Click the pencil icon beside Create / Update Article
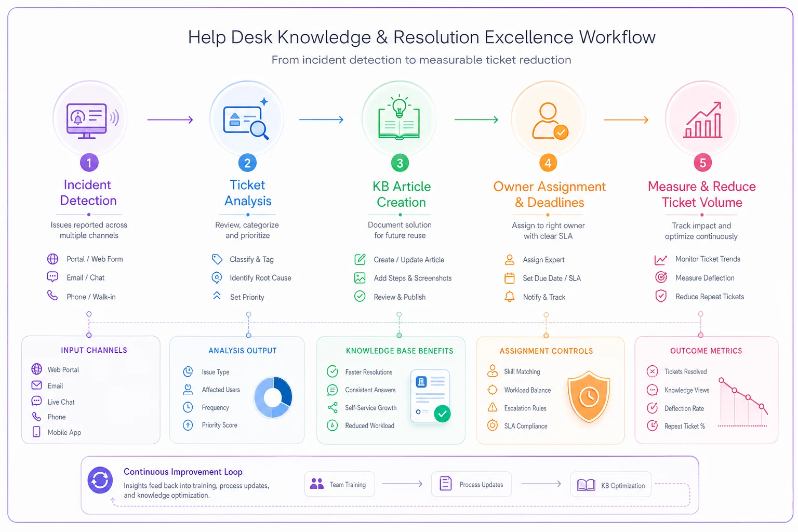Image resolution: width=798 pixels, height=532 pixels. pyautogui.click(x=360, y=259)
